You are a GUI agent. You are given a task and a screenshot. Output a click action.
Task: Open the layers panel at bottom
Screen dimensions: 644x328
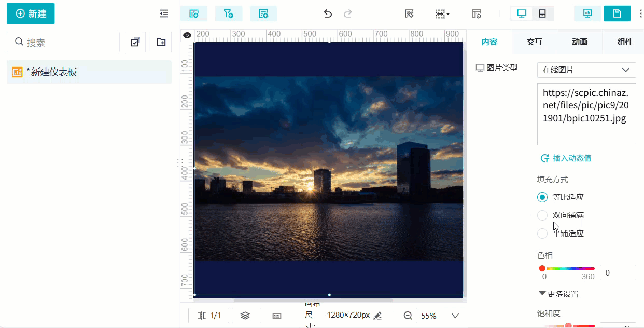click(246, 315)
